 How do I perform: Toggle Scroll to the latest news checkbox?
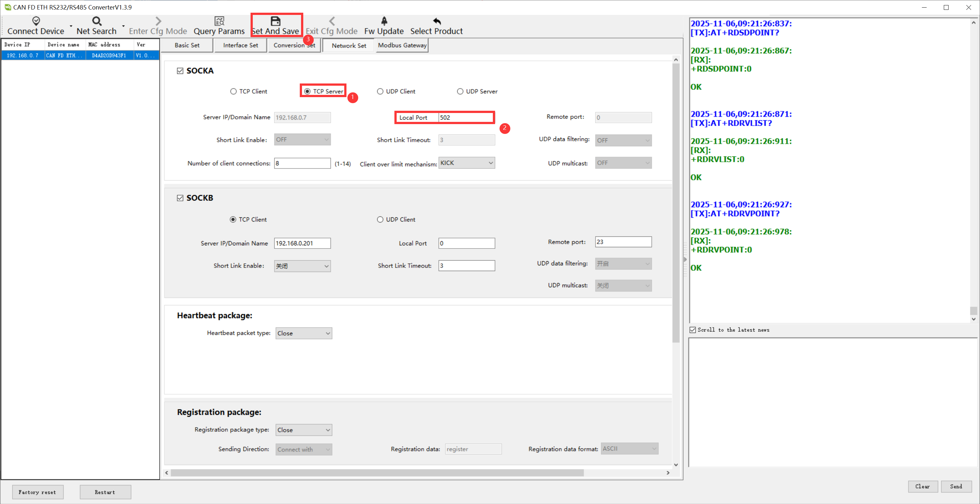coord(693,330)
